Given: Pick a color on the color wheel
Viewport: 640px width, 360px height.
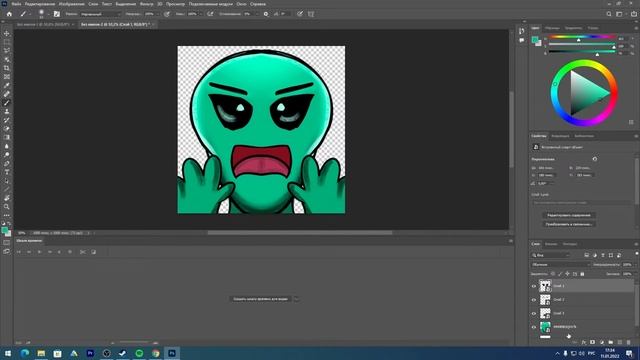Looking at the screenshot, I should coord(584,93).
